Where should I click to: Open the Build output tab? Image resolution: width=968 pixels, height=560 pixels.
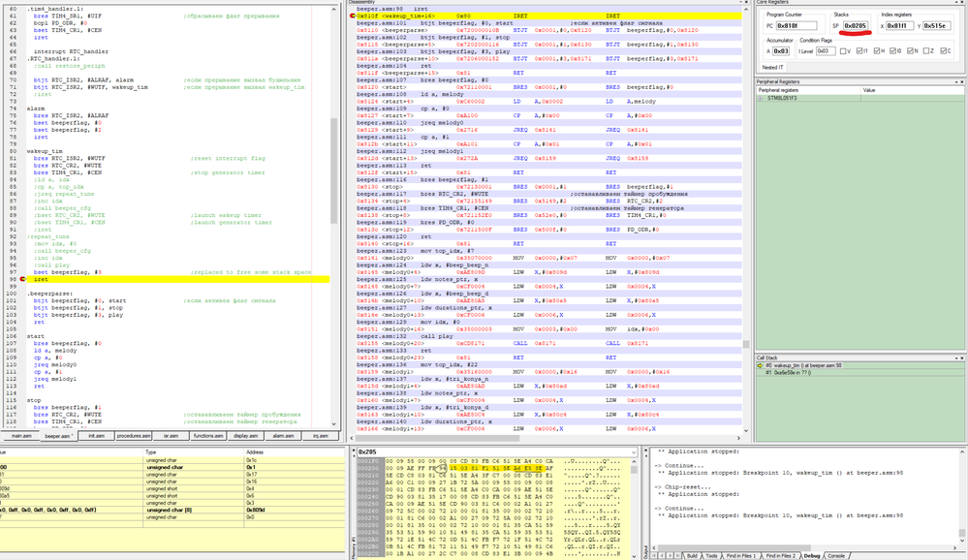click(692, 556)
